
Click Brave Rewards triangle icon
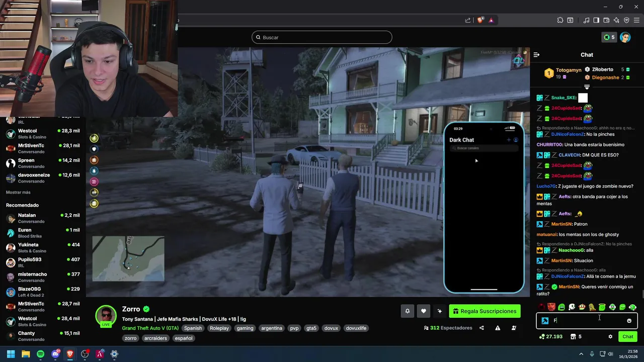coord(491,20)
